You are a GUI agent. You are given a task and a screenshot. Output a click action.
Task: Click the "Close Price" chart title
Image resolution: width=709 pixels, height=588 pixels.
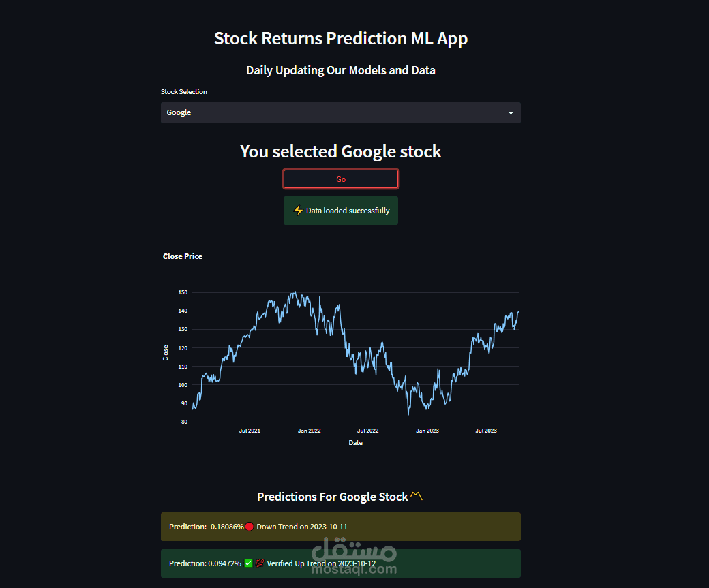(x=183, y=256)
